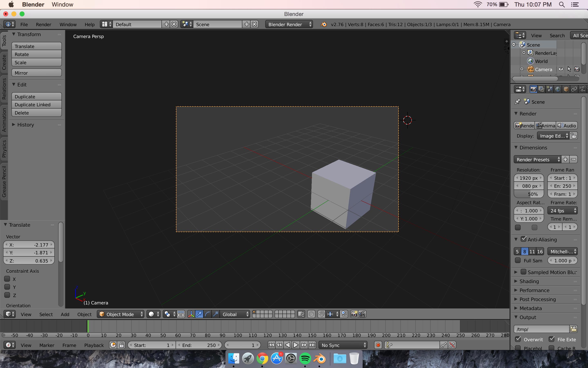Viewport: 588px width, 368px height.
Task: Toggle auto keyframe record button
Action: point(378,345)
